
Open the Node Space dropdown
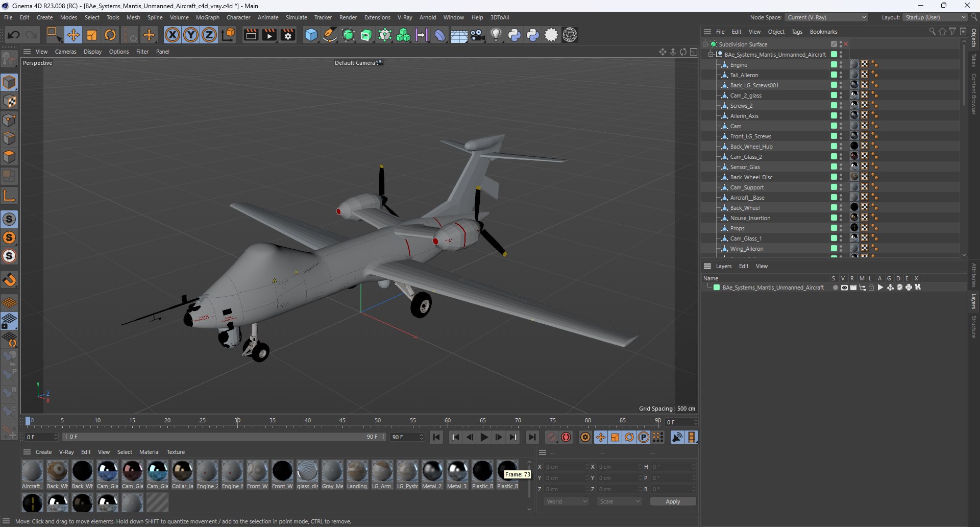(x=826, y=17)
